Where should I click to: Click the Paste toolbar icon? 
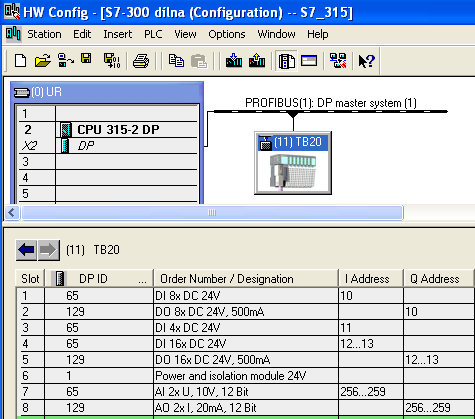click(199, 61)
